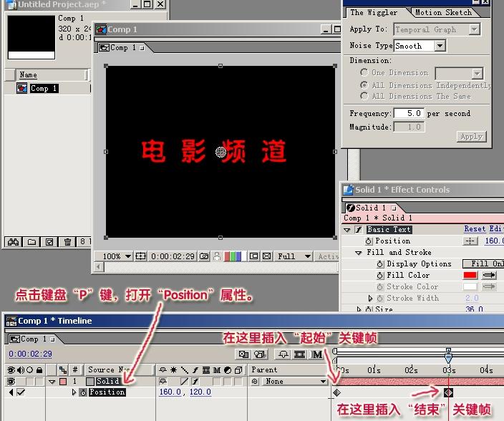Viewport: 504px width, 421px height.
Task: Click the Fill Color stopwatch icon
Action: (379, 276)
